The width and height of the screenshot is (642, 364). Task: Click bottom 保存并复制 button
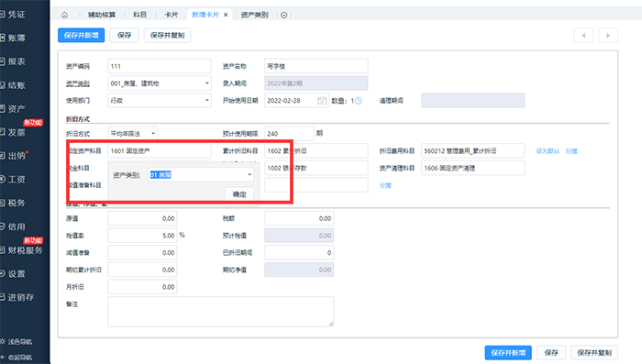[594, 352]
